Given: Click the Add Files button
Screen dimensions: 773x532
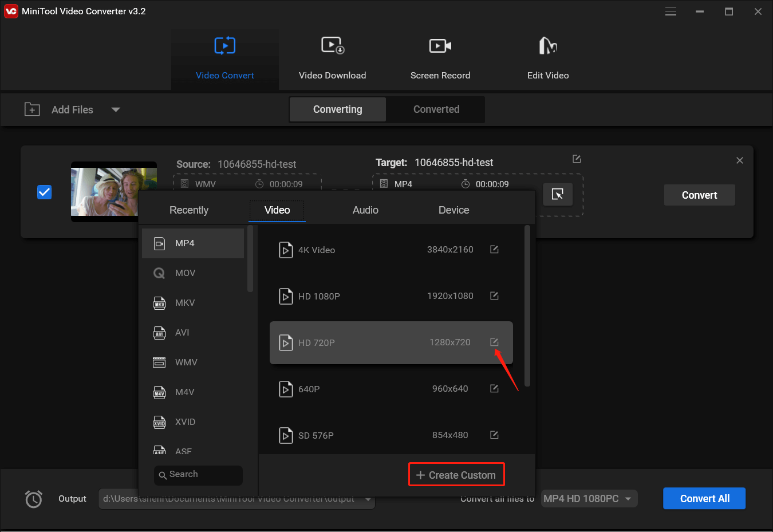Looking at the screenshot, I should point(72,109).
